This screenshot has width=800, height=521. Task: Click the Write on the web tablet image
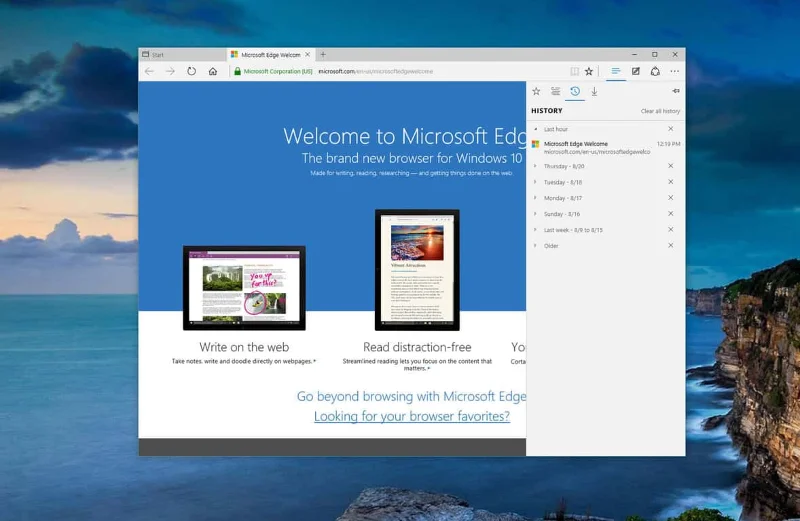click(x=244, y=288)
